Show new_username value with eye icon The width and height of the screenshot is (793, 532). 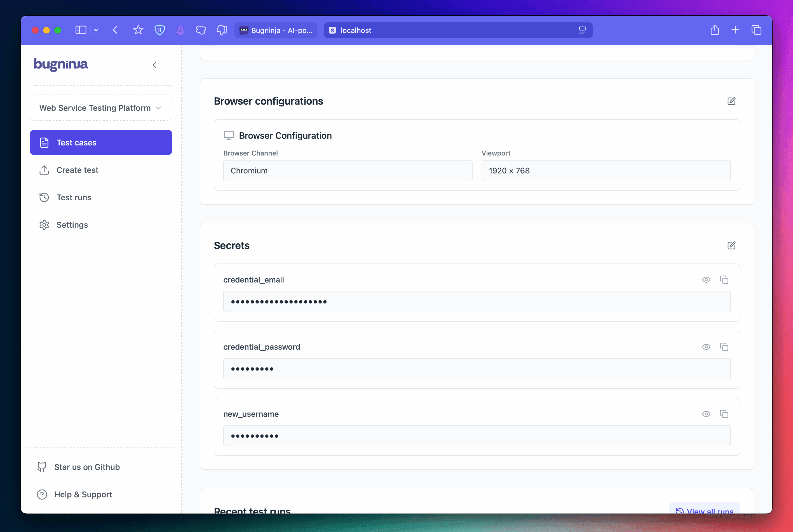tap(706, 414)
